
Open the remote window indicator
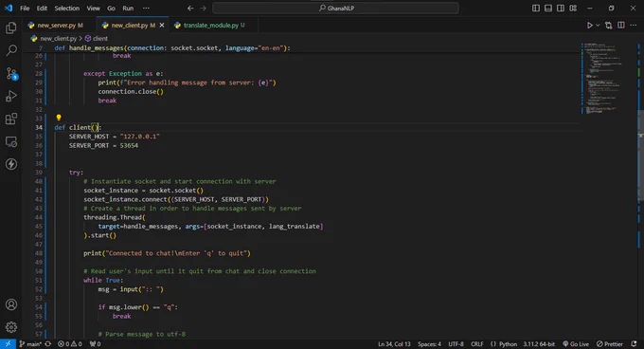tap(8, 343)
